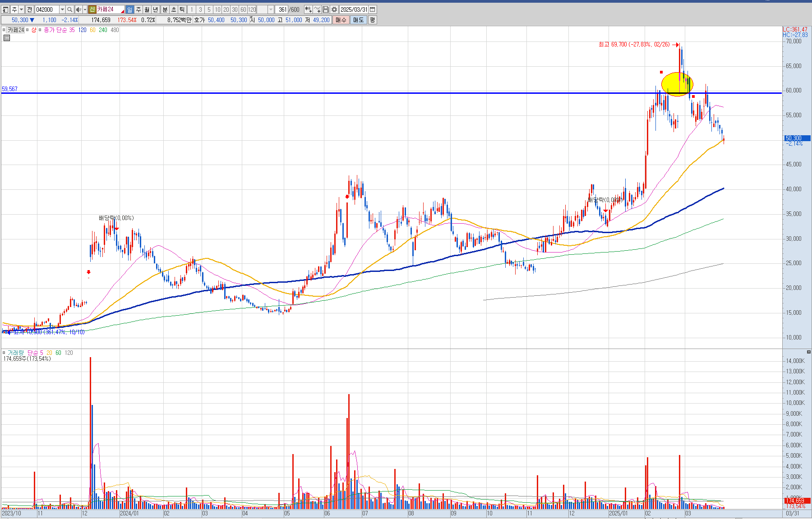Select the 5 interval button
Screen dimensions: 812x519
point(209,9)
